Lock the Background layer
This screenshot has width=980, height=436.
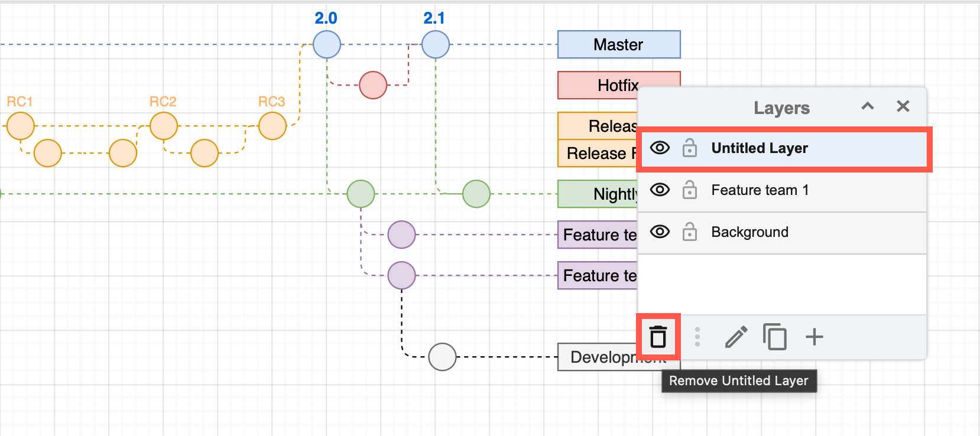pos(689,232)
